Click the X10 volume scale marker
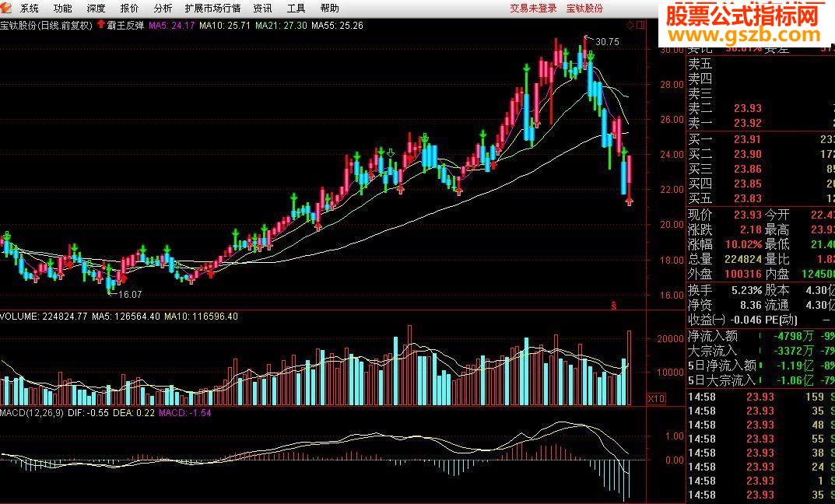 [x=656, y=399]
